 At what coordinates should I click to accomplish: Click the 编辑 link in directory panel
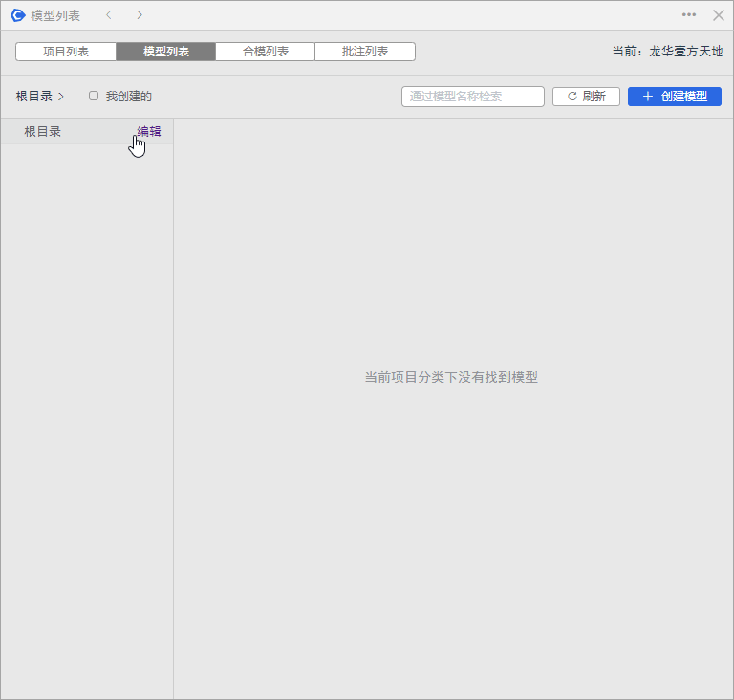coord(149,132)
